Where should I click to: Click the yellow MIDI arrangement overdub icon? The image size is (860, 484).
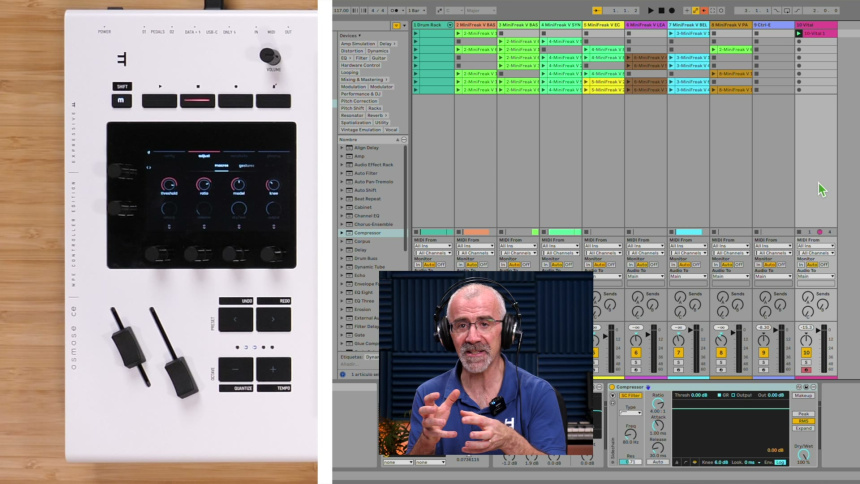695,10
